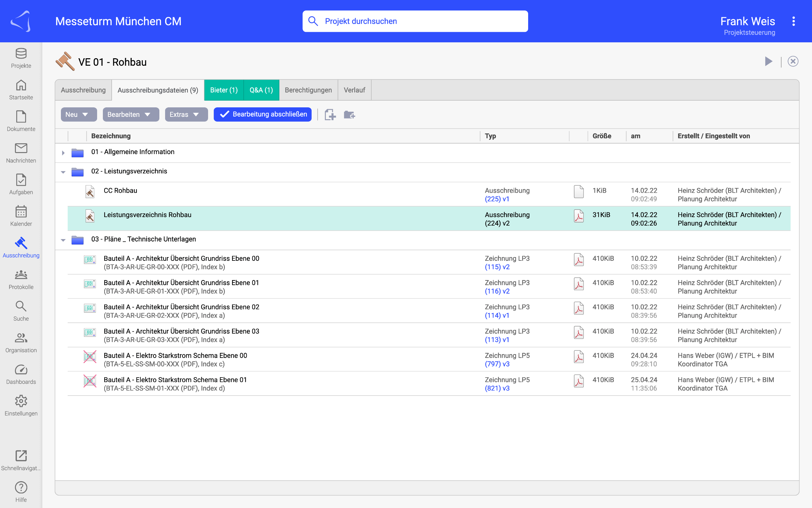Screen dimensions: 812x508
Task: Open Projekte in the sidebar
Action: click(21, 58)
